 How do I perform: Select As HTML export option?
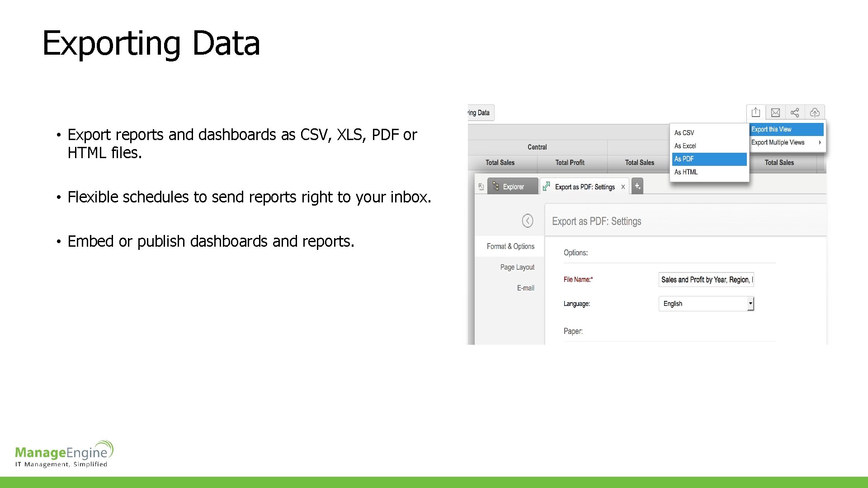tap(686, 172)
